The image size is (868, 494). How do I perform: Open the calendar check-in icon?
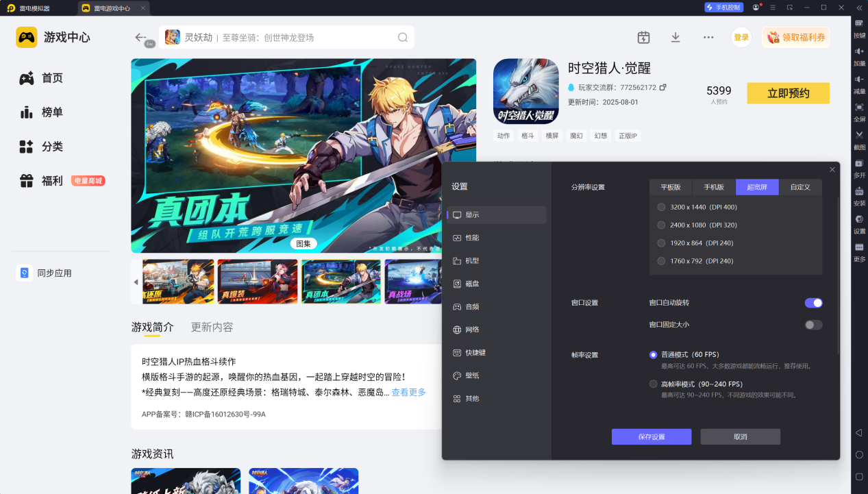pyautogui.click(x=643, y=38)
